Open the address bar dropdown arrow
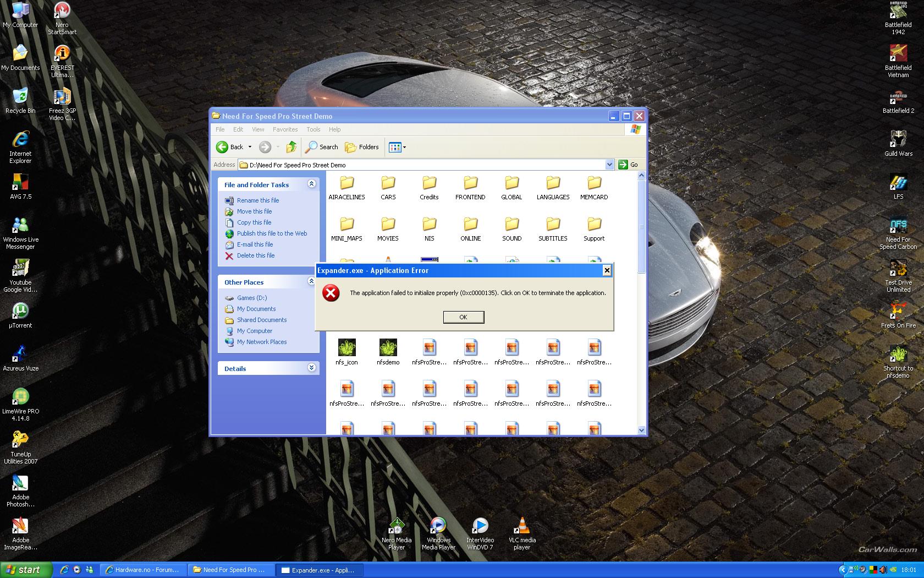The image size is (924, 578). [609, 165]
